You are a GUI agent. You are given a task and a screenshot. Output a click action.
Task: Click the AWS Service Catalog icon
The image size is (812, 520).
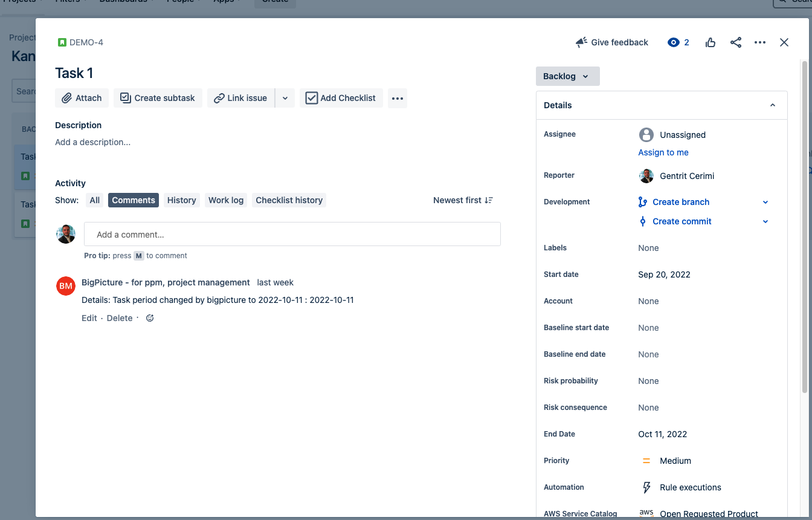pyautogui.click(x=646, y=513)
